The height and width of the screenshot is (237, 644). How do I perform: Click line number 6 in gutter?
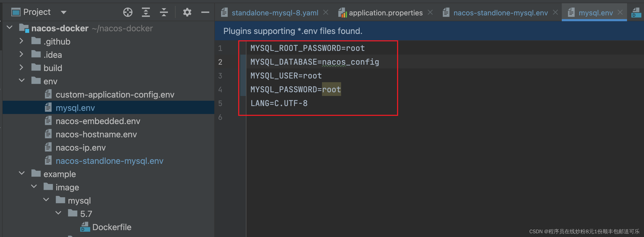[220, 117]
